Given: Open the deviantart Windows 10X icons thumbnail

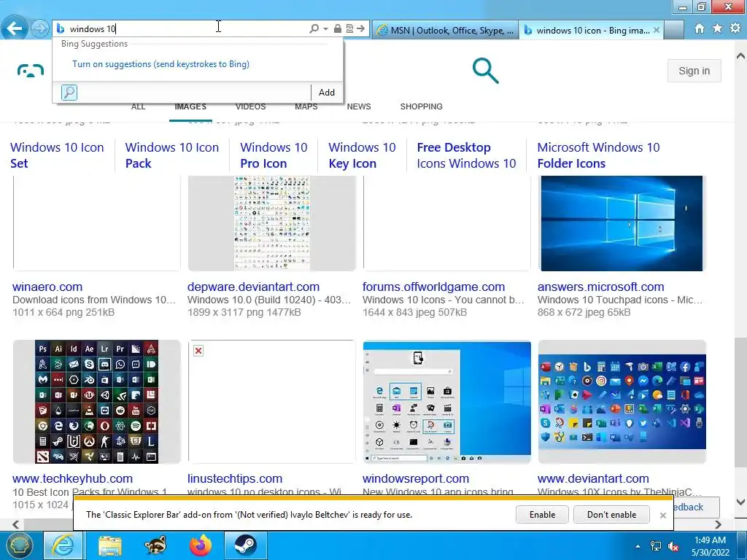Looking at the screenshot, I should 622,402.
